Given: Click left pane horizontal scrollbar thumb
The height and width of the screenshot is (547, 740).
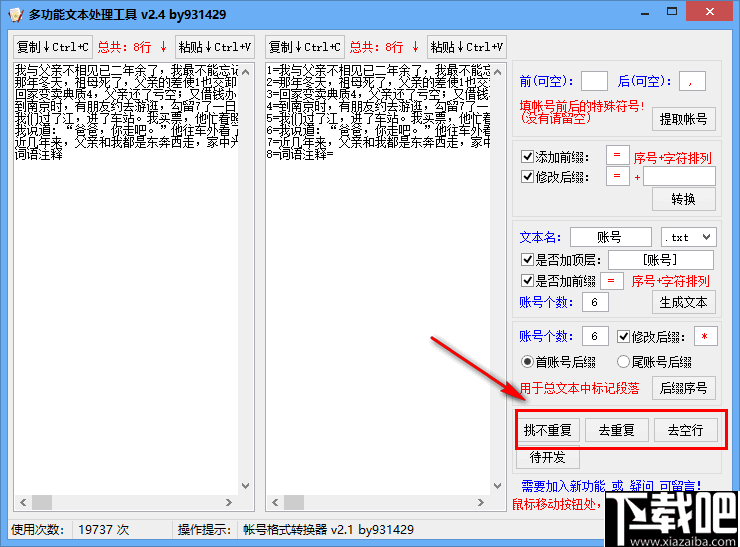Looking at the screenshot, I should (x=42, y=503).
